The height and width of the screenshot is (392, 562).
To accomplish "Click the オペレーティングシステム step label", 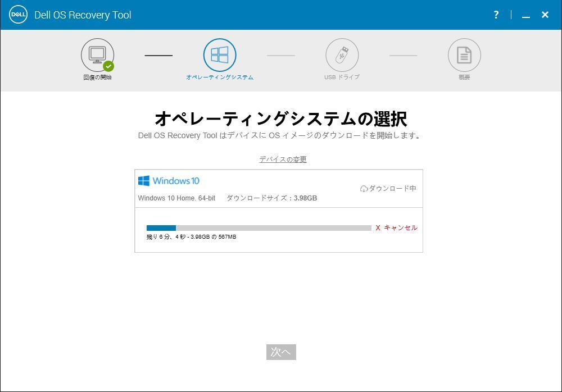I will (x=220, y=77).
